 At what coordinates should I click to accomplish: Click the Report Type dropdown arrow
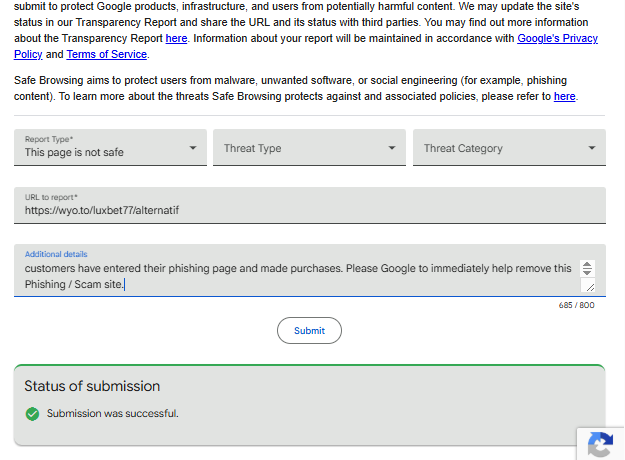tap(193, 149)
